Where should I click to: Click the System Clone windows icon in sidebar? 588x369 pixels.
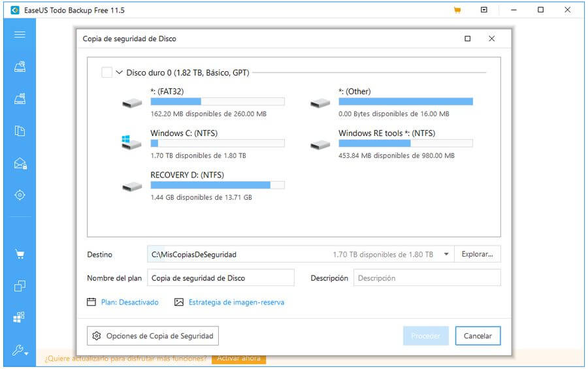click(x=19, y=317)
